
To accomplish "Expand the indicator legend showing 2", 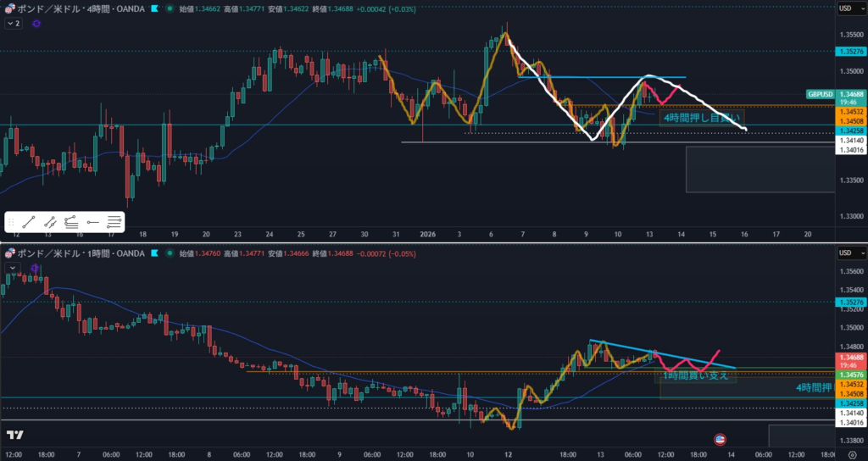I will point(13,24).
